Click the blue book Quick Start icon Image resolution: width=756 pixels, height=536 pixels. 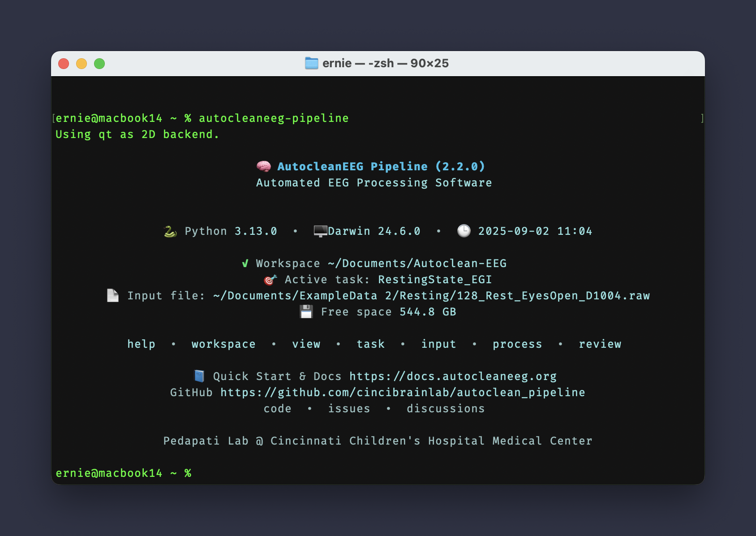[x=199, y=376]
